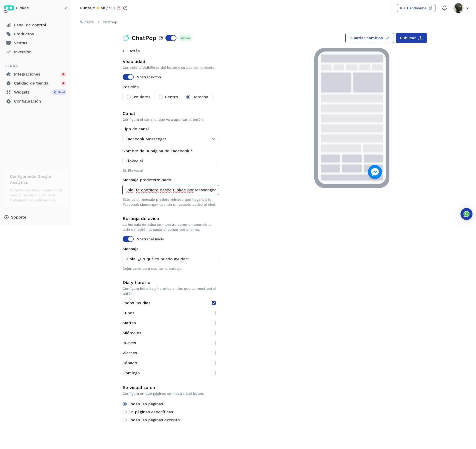Disable the ChatPop active toggle
This screenshot has height=449, width=476.
tap(171, 38)
